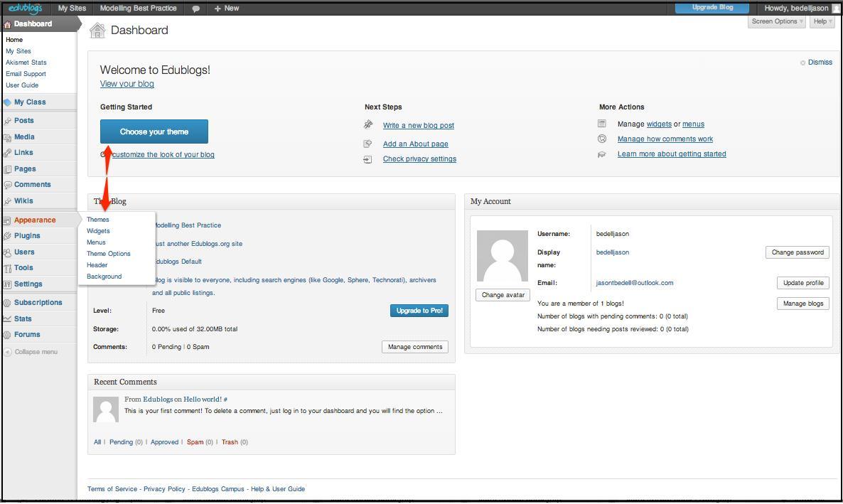The width and height of the screenshot is (843, 504).
Task: Click the Tools icon in sidebar
Action: (8, 269)
